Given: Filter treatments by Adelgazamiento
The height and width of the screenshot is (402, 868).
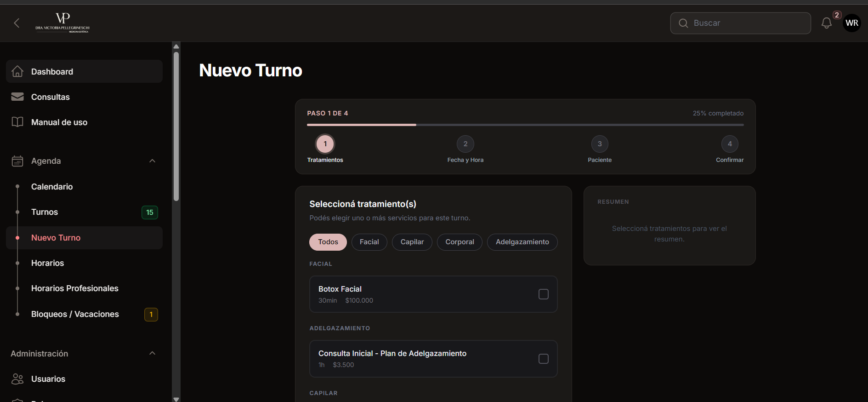Looking at the screenshot, I should (x=522, y=242).
